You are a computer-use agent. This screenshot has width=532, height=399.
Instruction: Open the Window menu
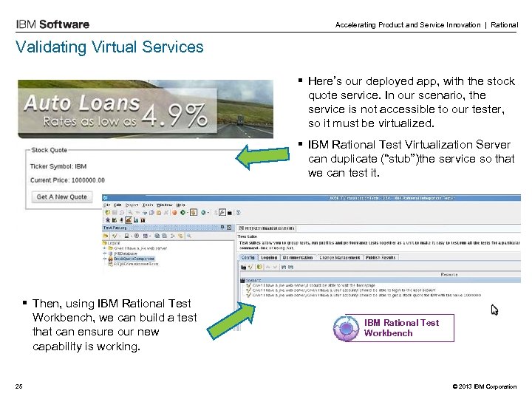click(x=165, y=205)
